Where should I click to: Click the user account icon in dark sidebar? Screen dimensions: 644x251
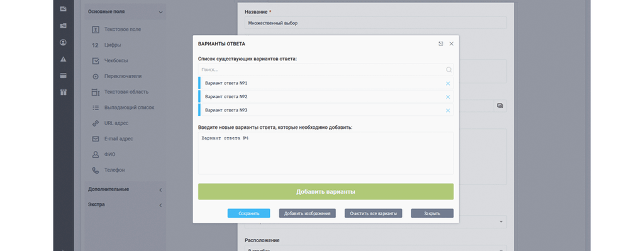pyautogui.click(x=63, y=42)
